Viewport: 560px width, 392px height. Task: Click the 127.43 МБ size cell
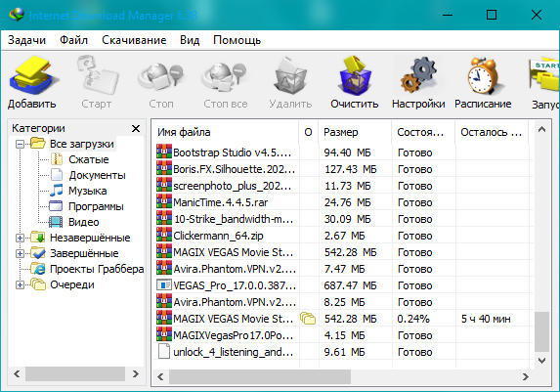350,169
